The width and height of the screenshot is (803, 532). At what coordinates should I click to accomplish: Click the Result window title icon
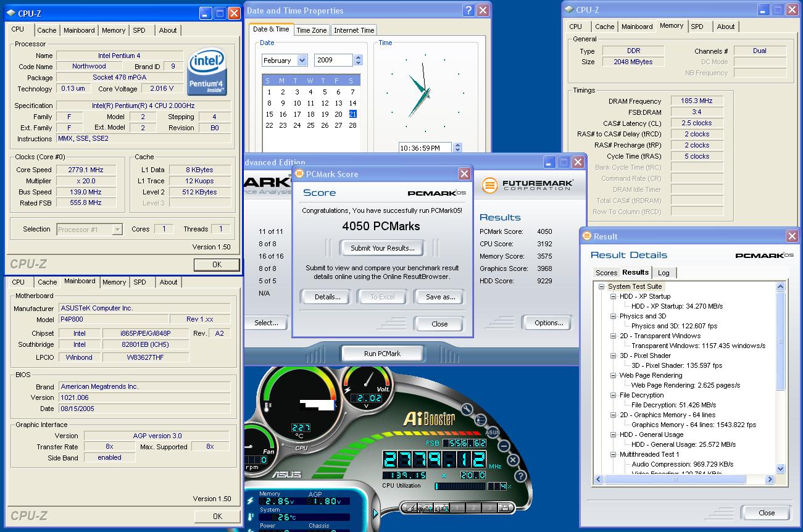(586, 236)
